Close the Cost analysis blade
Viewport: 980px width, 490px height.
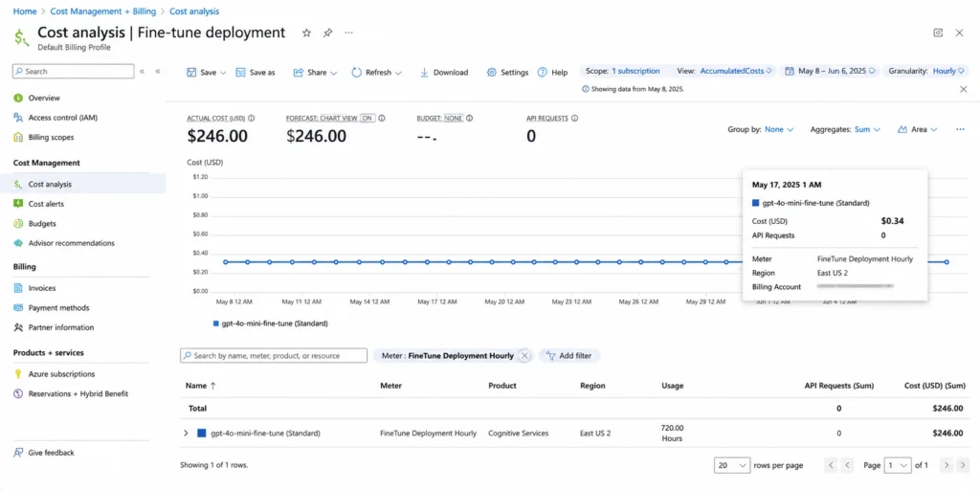(x=959, y=33)
